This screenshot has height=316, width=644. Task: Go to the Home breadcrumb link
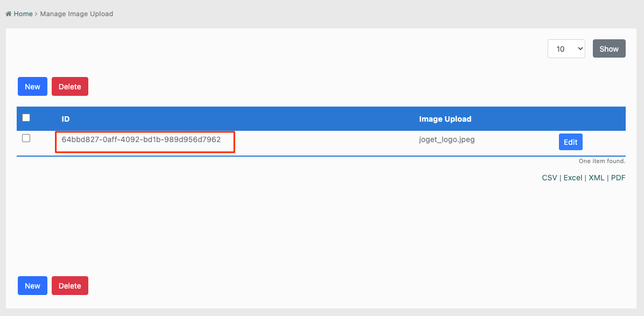pyautogui.click(x=23, y=14)
